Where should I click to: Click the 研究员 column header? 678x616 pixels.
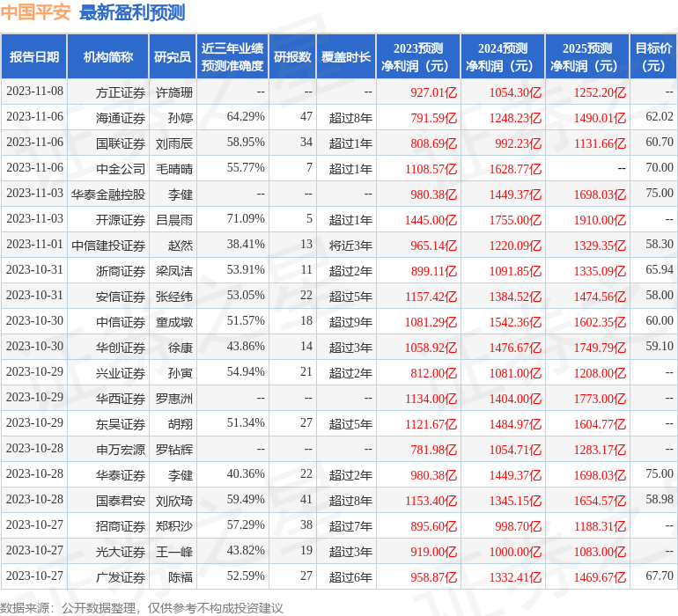click(173, 56)
